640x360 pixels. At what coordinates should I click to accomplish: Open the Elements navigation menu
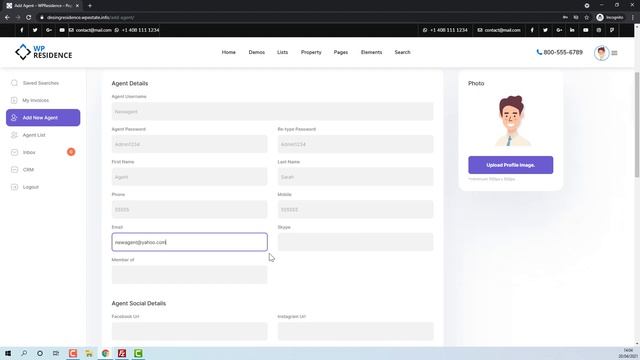click(371, 52)
